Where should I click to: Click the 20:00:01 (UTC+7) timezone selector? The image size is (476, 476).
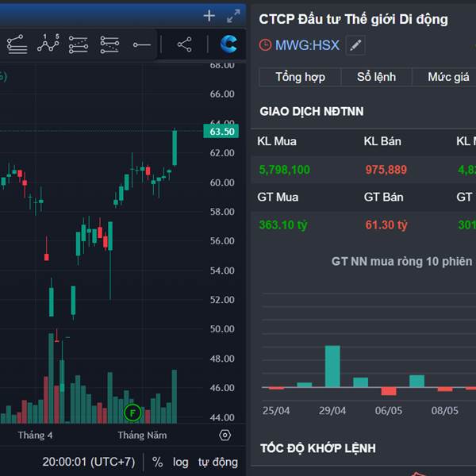89,462
